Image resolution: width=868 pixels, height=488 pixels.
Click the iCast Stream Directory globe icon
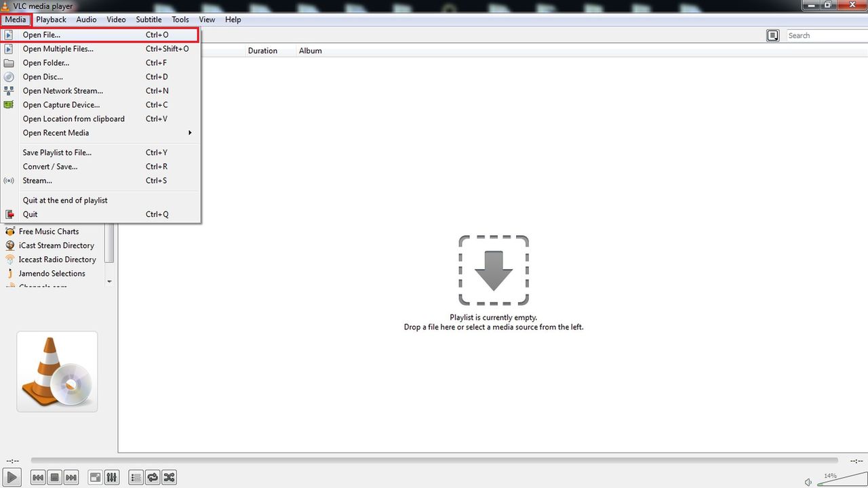[x=9, y=245]
